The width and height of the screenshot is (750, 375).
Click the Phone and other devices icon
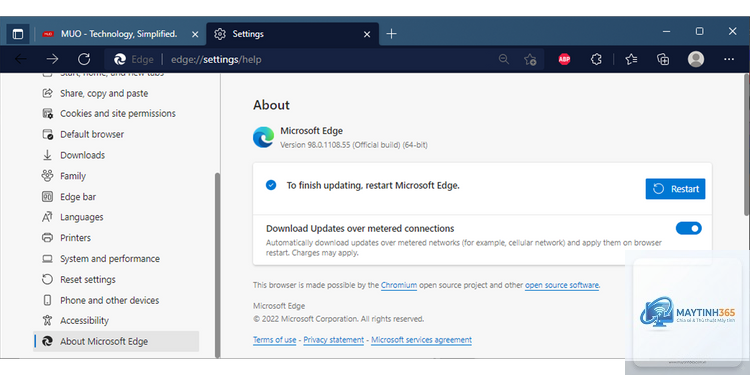[x=47, y=300]
